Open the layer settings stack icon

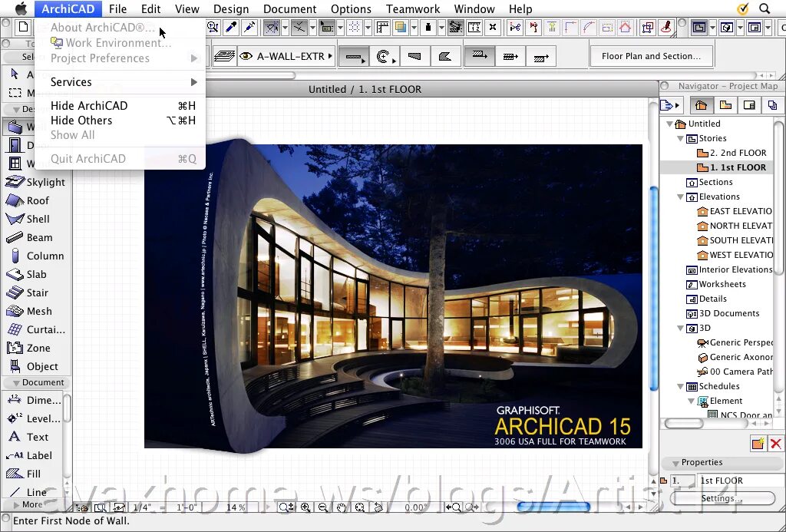tap(225, 56)
